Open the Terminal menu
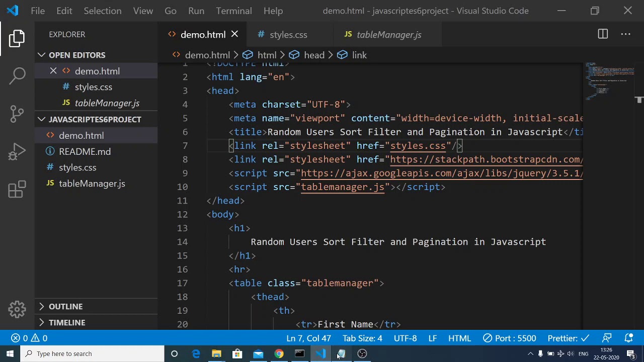Screen dimensions: 644x362 tap(233, 11)
